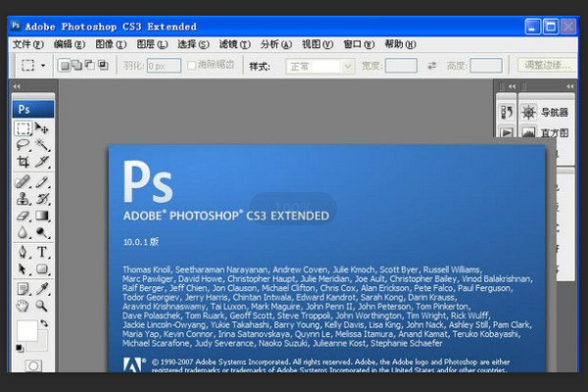Click the Photoshop title bar icon

pos(16,25)
